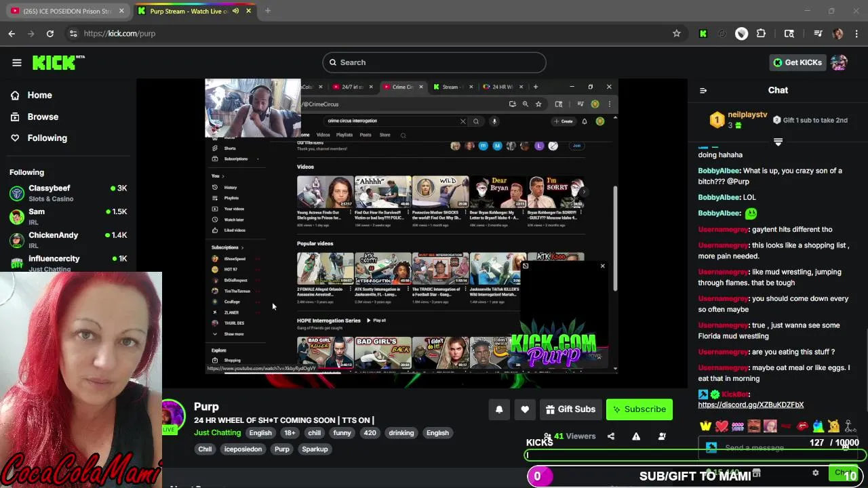Image resolution: width=868 pixels, height=488 pixels.
Task: Click the 41 Viewers count
Action: [x=574, y=436]
